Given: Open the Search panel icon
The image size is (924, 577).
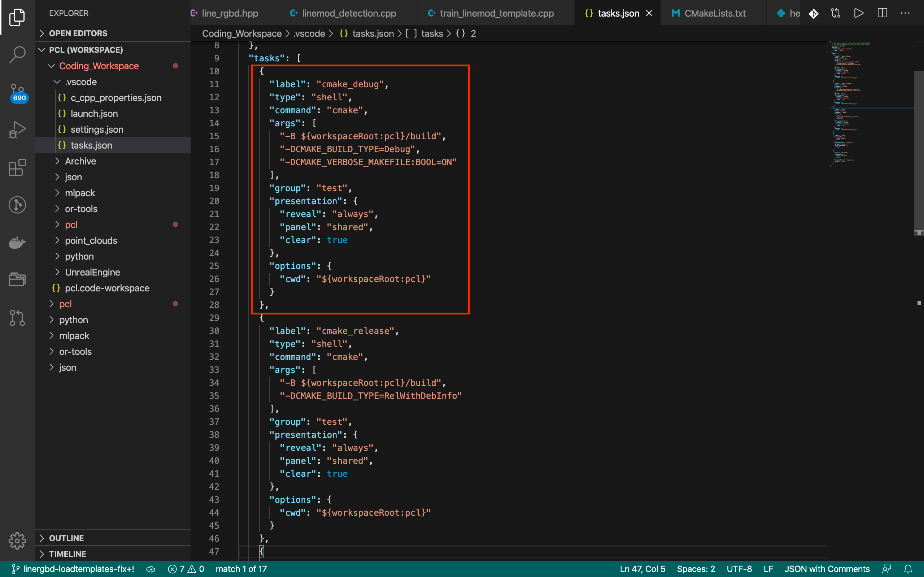Looking at the screenshot, I should 17,54.
